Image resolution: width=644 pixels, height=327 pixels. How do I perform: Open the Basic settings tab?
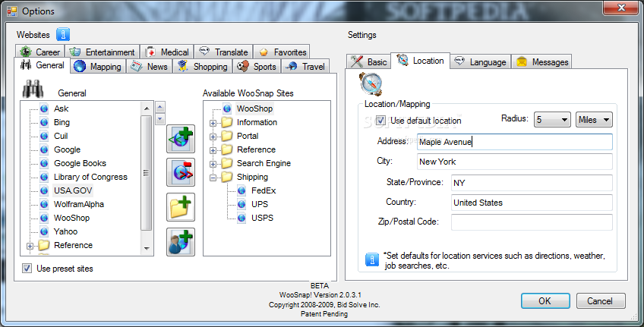pos(368,61)
